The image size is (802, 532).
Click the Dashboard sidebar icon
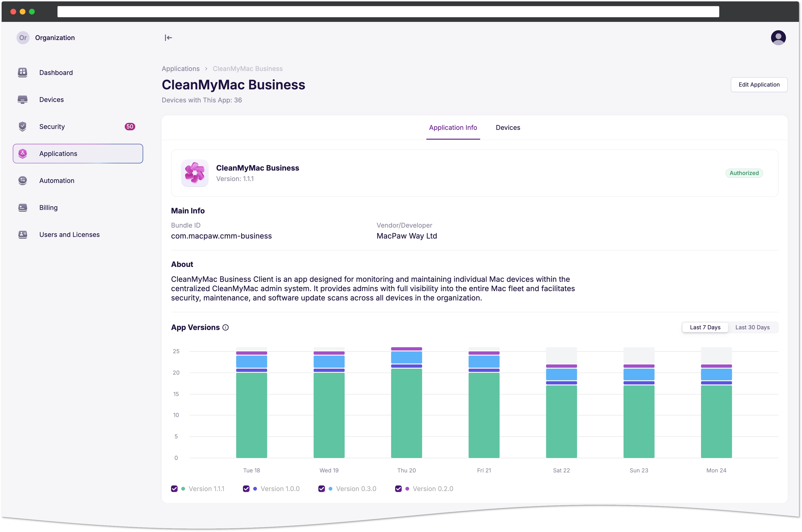coord(22,72)
